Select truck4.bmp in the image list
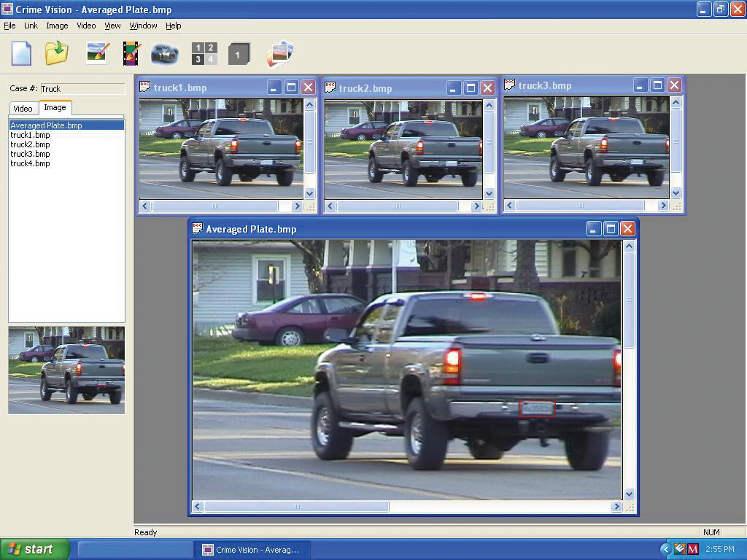 coord(30,163)
